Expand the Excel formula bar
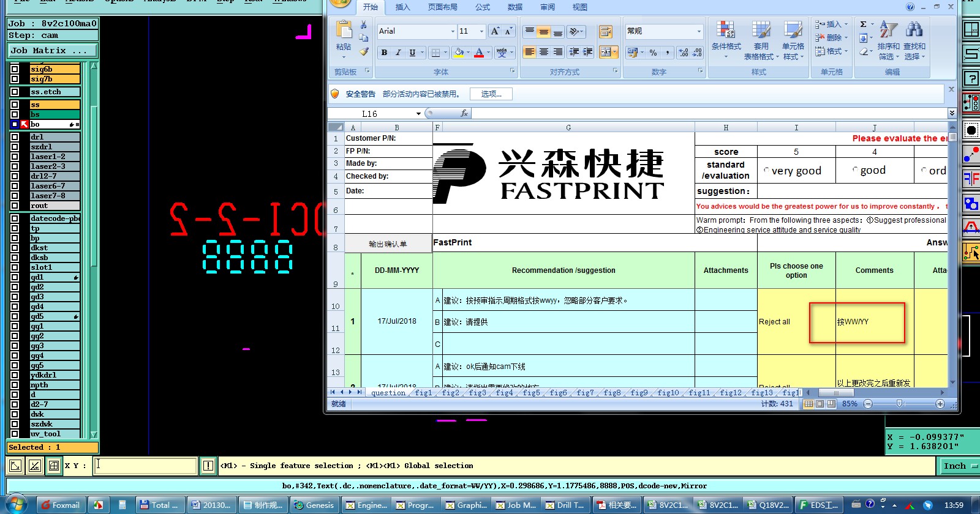 [x=952, y=113]
